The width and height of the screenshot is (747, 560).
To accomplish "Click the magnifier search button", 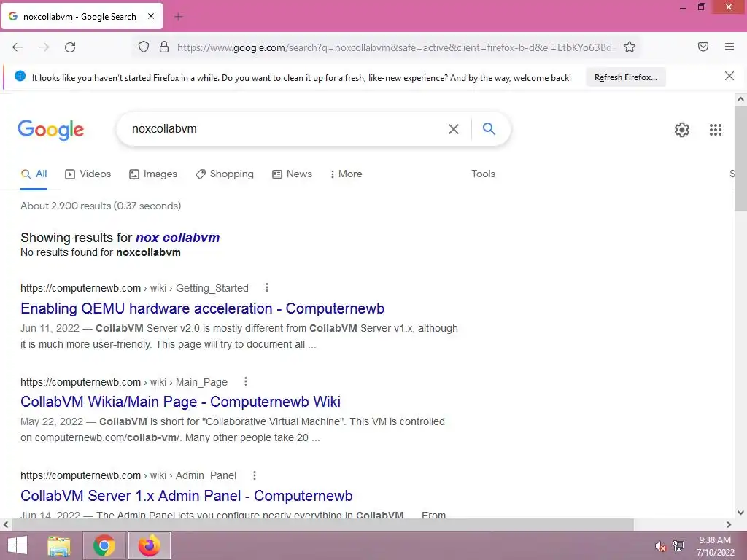I will [x=489, y=128].
